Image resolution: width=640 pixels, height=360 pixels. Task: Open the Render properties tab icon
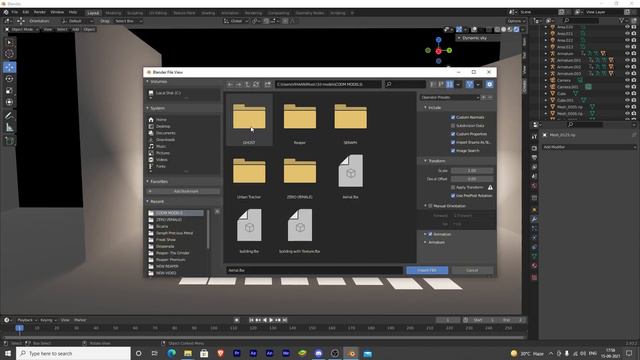coord(534,148)
